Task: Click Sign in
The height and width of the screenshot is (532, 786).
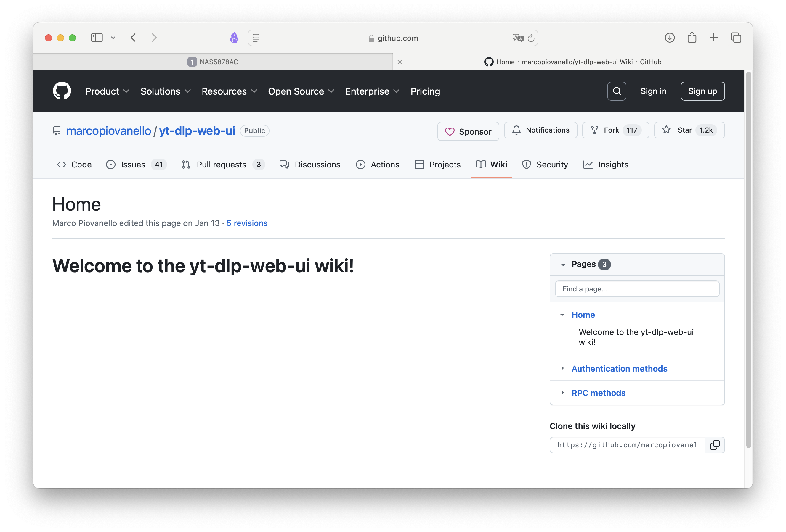Action: point(653,91)
